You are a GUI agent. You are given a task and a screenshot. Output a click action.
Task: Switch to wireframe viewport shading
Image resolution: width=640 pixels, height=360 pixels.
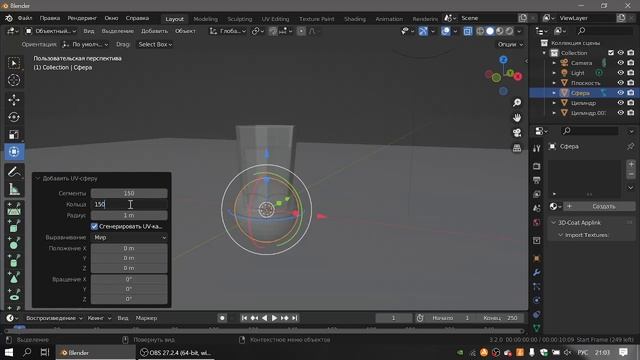point(480,31)
